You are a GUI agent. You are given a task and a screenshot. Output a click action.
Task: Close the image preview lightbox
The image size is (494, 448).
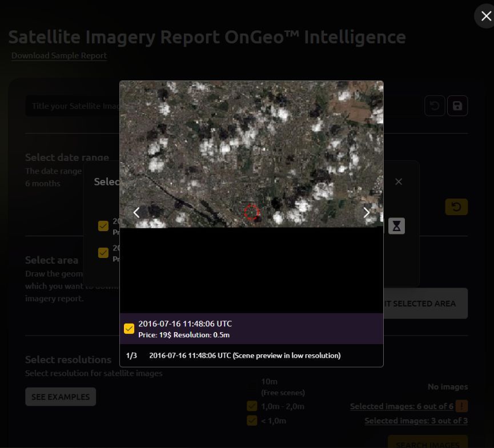coord(484,17)
